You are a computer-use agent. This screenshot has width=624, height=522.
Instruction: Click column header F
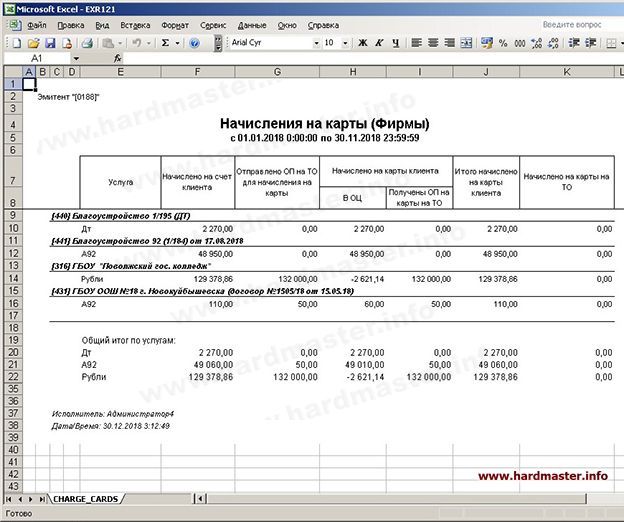[x=197, y=72]
